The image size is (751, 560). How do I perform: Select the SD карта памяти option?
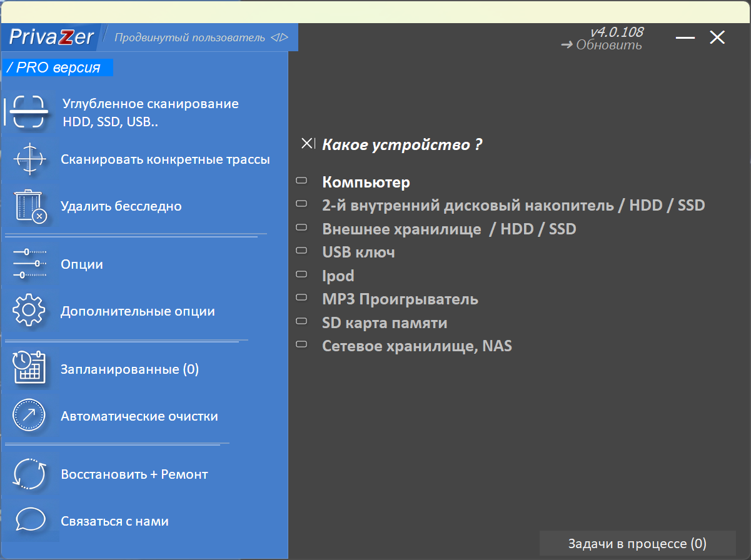point(385,322)
